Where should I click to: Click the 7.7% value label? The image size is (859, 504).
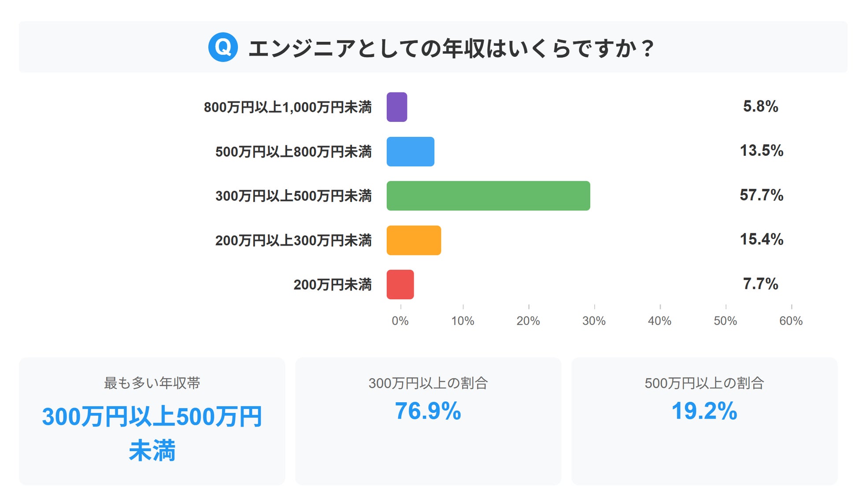[x=760, y=284]
